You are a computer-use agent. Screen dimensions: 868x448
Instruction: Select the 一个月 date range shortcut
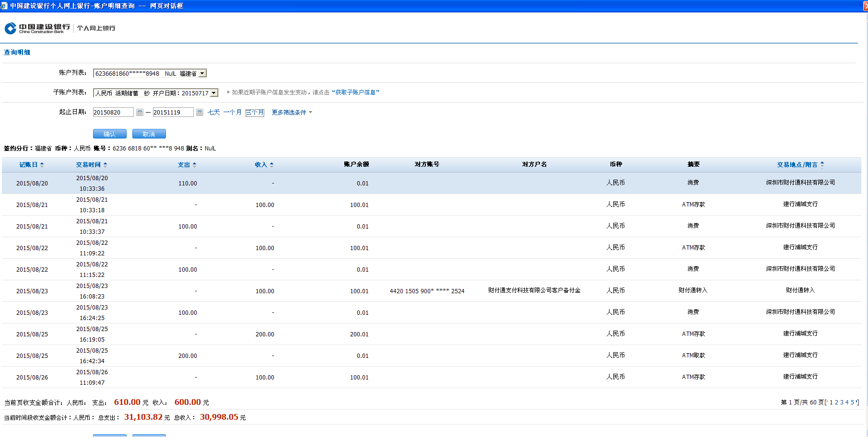(x=233, y=112)
